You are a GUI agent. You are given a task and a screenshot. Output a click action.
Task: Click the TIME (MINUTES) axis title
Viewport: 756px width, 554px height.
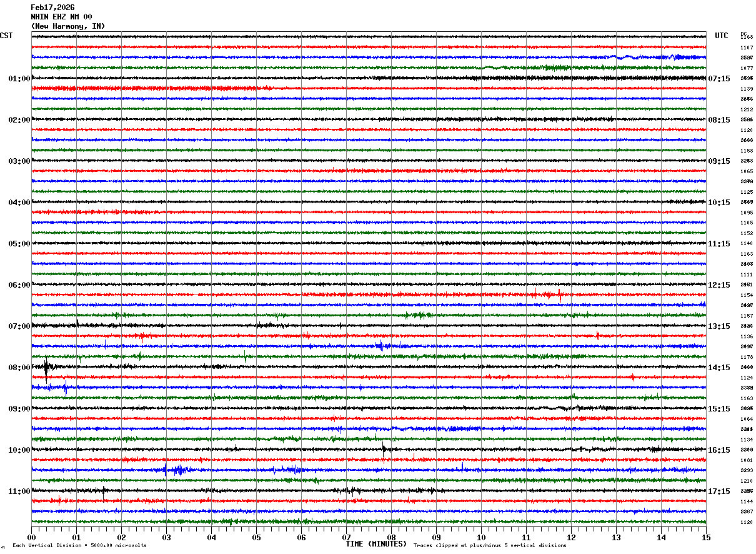376,544
